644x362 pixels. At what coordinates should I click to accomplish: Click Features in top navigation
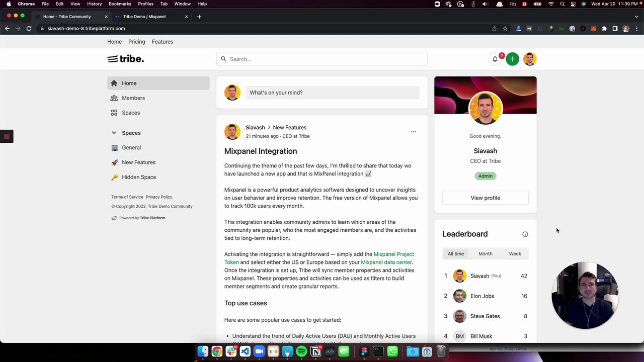click(x=163, y=42)
